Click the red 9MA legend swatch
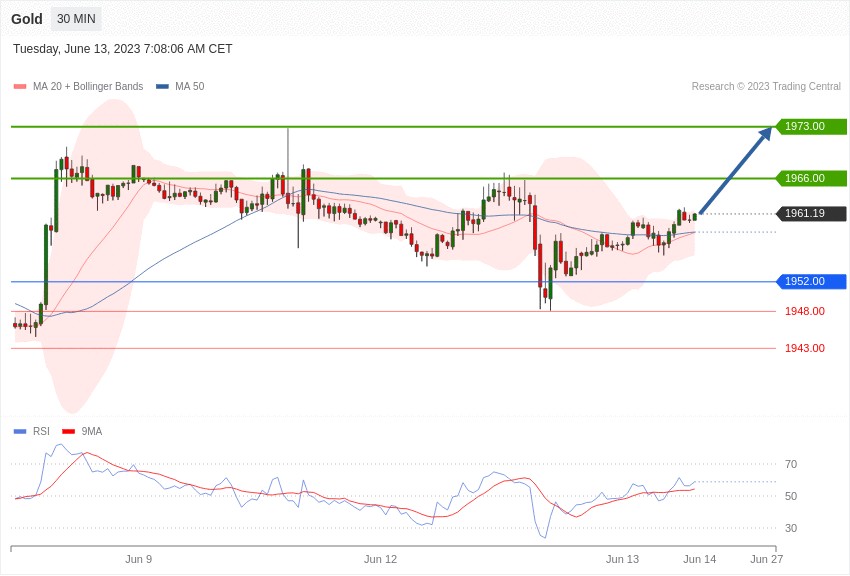 pyautogui.click(x=68, y=431)
